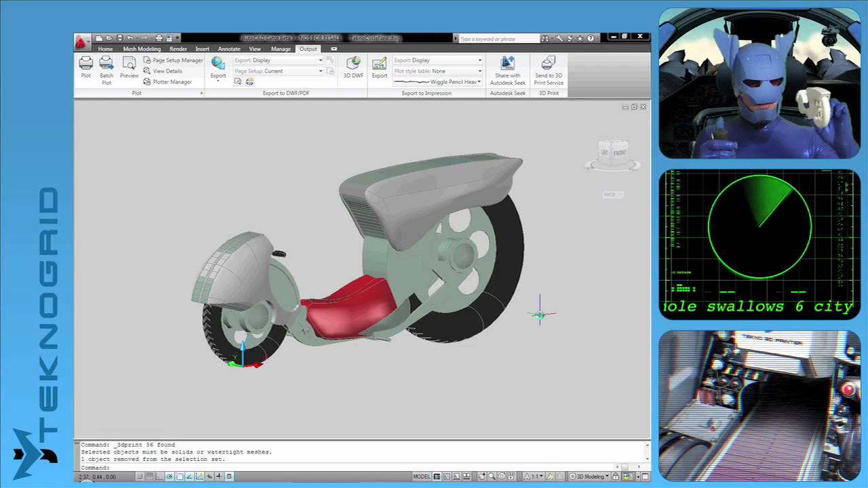Click the Preview plot icon

(x=129, y=66)
